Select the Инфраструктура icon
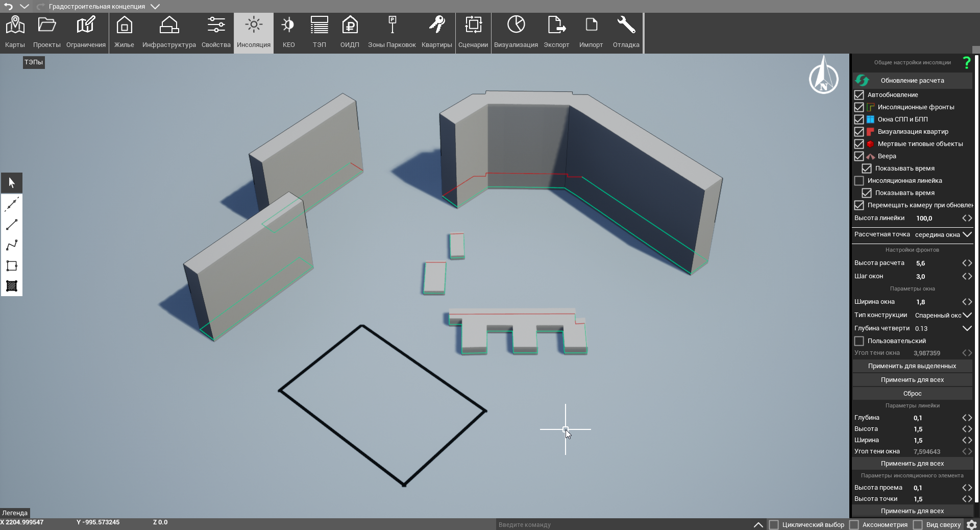The image size is (980, 530). coord(169,32)
